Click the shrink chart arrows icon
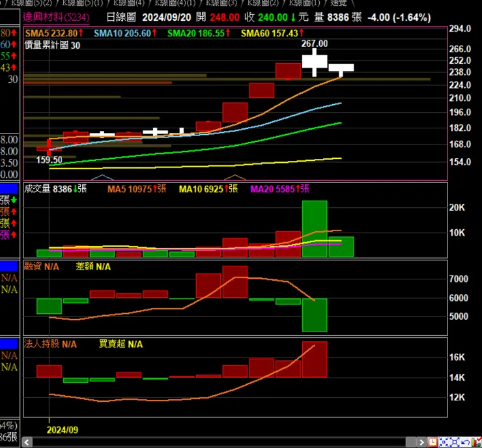This screenshot has height=448, width=482. point(444,442)
